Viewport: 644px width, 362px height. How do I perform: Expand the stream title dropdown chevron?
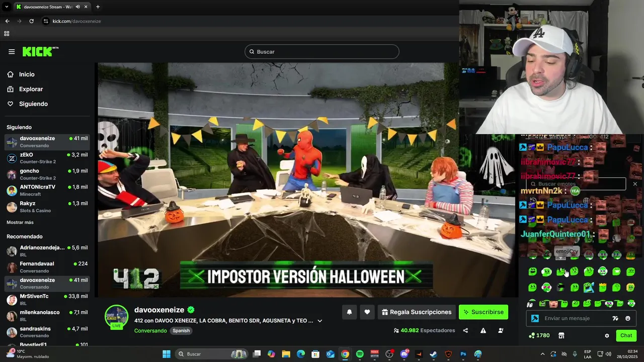(x=319, y=321)
